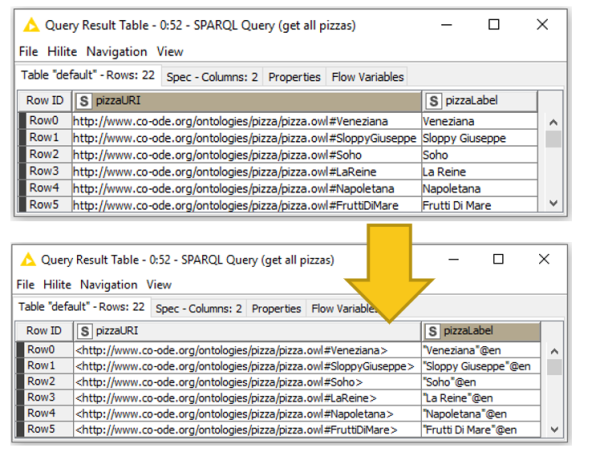This screenshot has width=600, height=456.
Task: Select Table "default" - Rows: 22 tab, lower window
Action: 82,307
